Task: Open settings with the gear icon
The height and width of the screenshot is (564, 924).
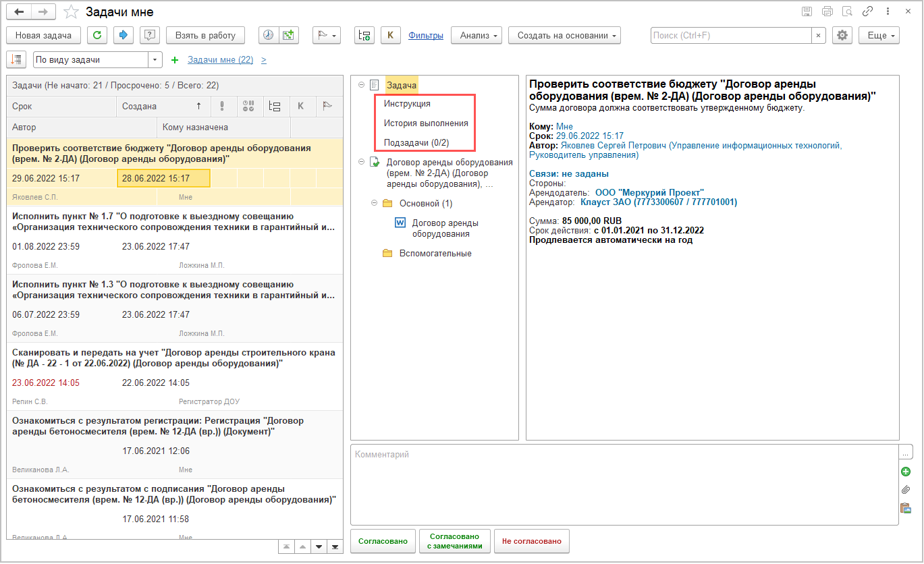Action: (842, 36)
